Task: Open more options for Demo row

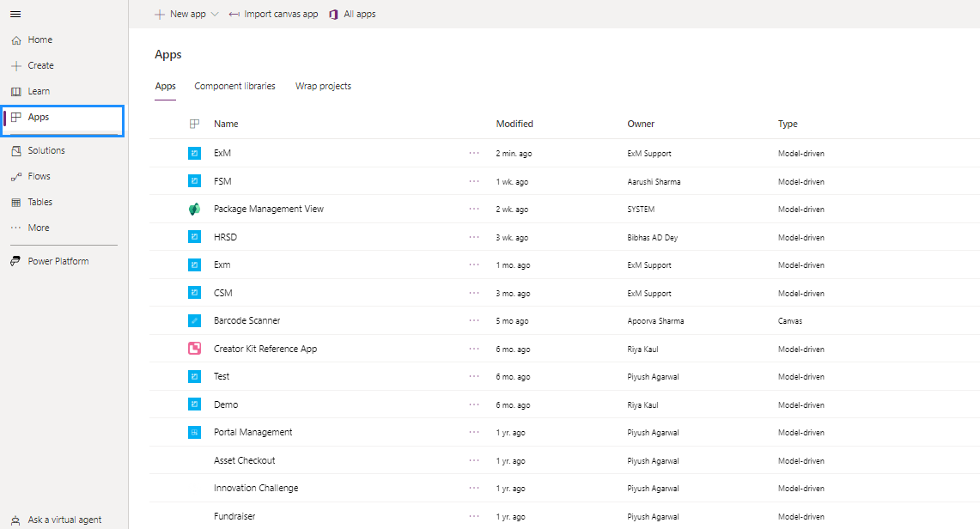Action: 474,404
